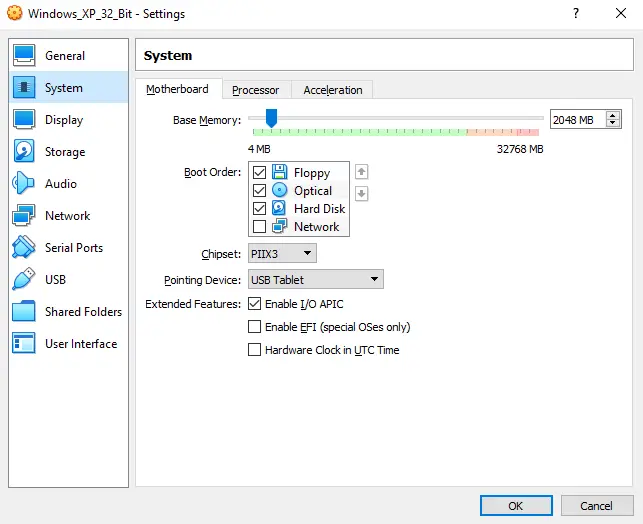
Task: Select the Hard Disk row label
Action: click(319, 208)
